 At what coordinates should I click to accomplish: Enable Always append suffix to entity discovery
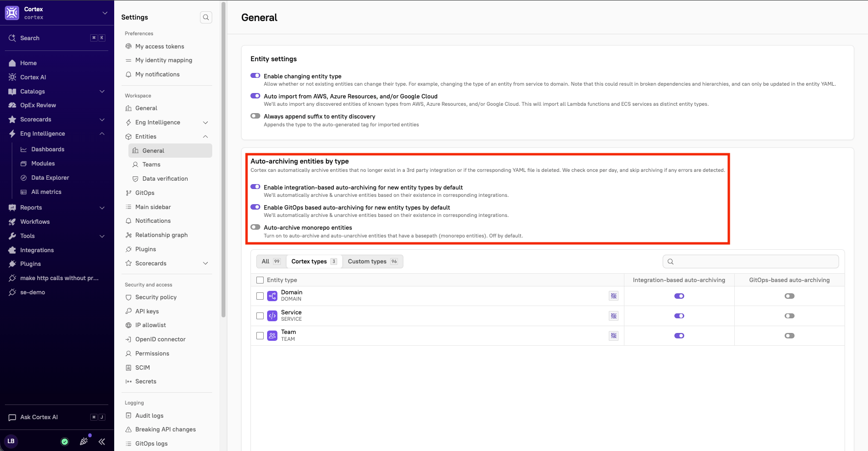255,116
